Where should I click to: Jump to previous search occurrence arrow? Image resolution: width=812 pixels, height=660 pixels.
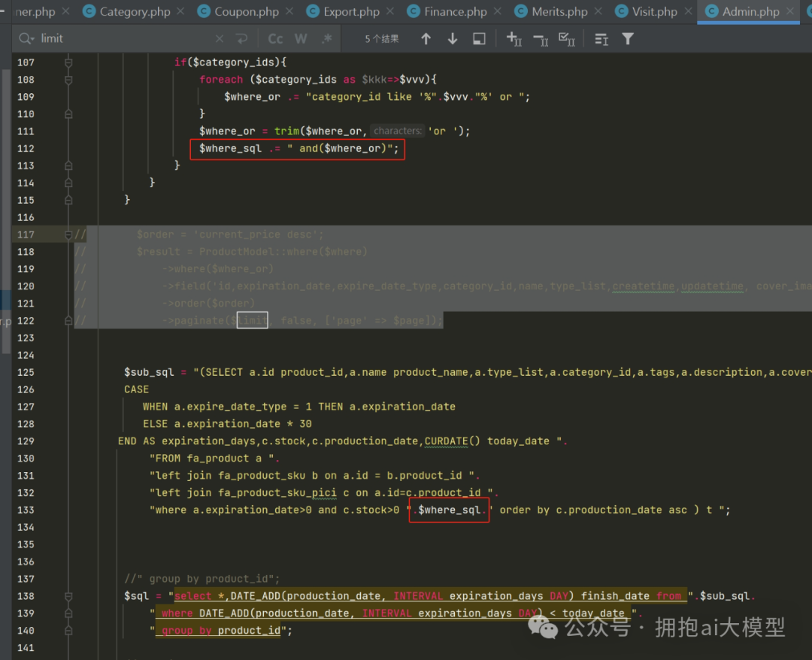pos(426,38)
